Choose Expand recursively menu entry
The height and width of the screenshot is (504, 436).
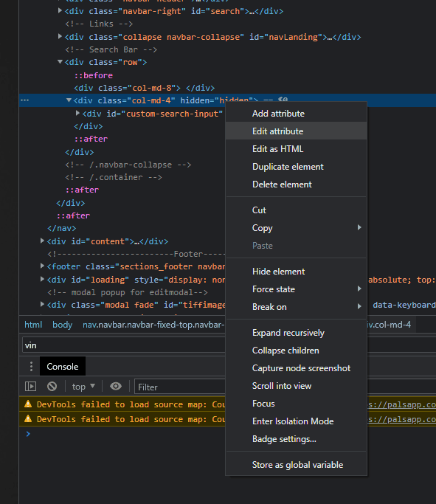296,333
